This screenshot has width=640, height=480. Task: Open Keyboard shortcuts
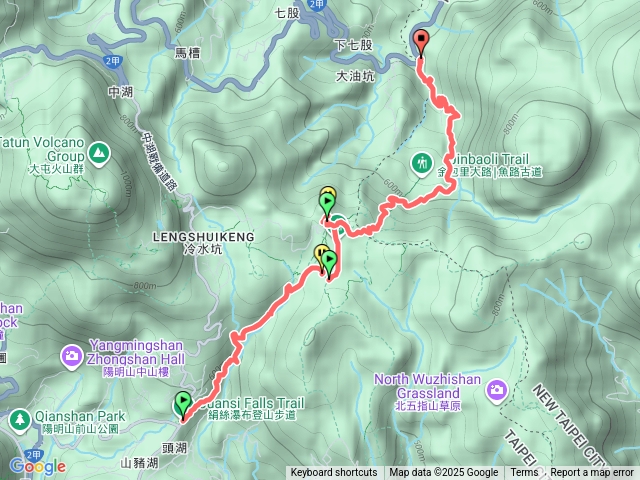pyautogui.click(x=334, y=473)
